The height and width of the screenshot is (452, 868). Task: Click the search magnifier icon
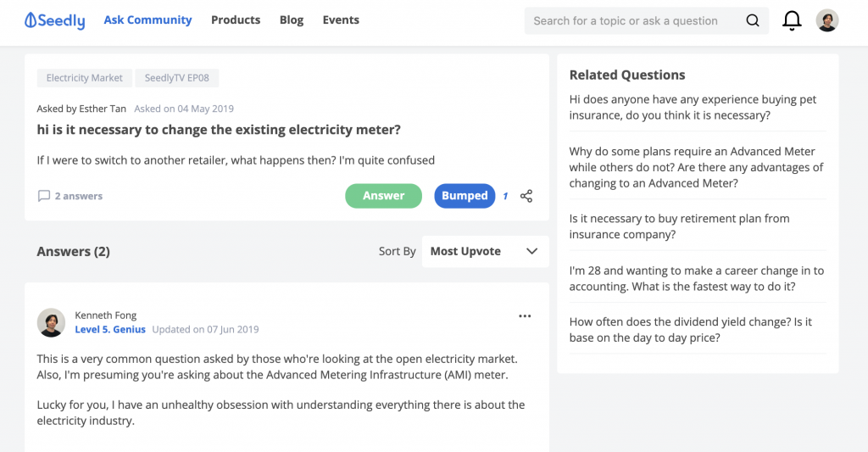753,20
